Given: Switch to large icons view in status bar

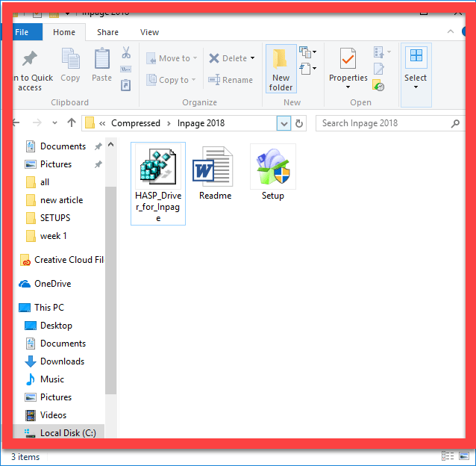Looking at the screenshot, I should point(464,456).
